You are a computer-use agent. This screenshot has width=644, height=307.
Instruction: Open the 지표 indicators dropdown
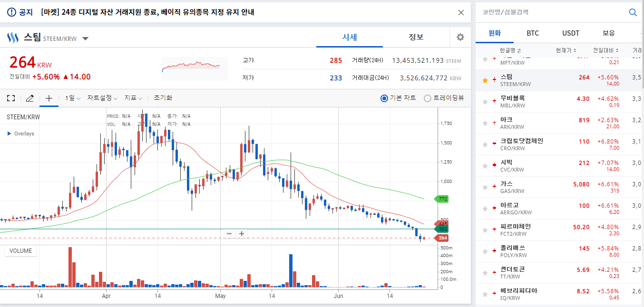(133, 98)
